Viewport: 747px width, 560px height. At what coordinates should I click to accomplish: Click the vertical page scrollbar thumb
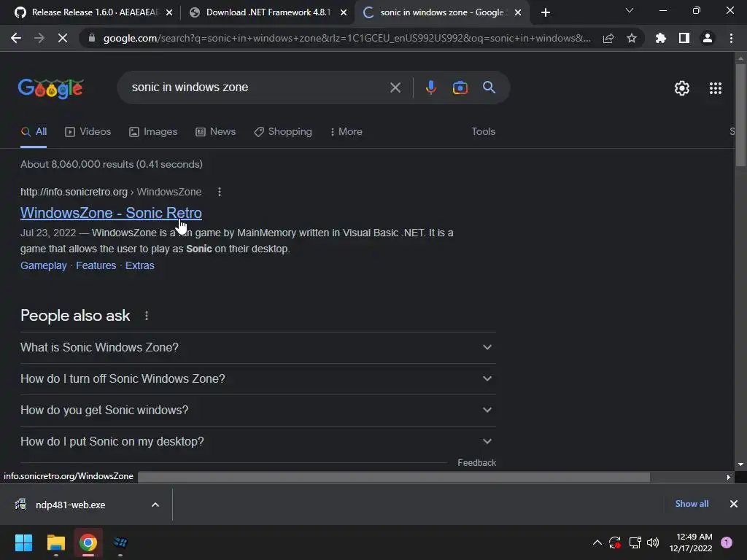pyautogui.click(x=740, y=114)
